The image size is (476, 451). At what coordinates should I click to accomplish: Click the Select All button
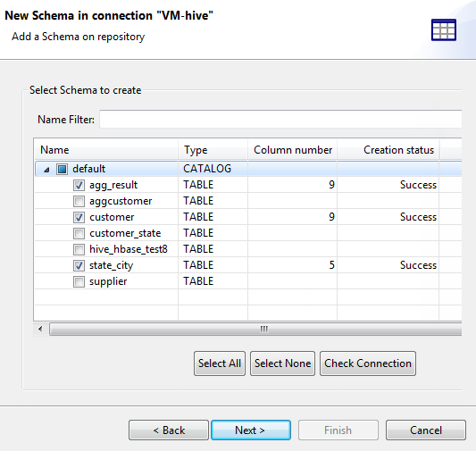coord(220,363)
